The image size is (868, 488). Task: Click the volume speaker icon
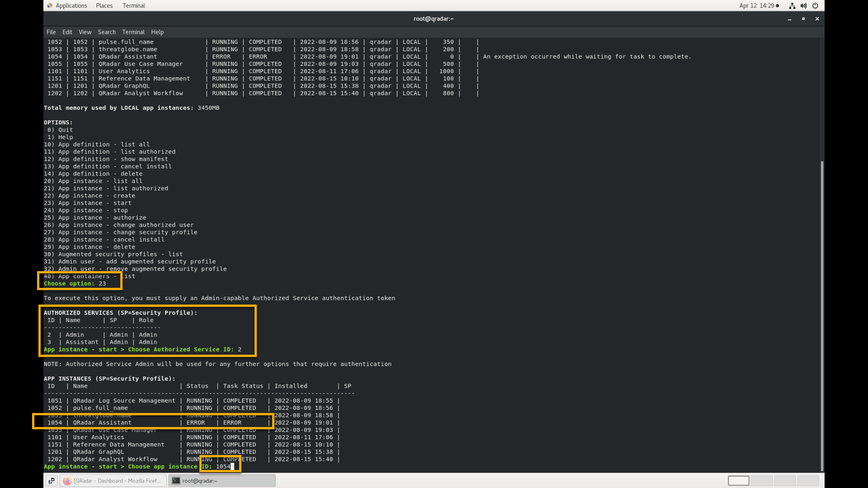click(803, 6)
